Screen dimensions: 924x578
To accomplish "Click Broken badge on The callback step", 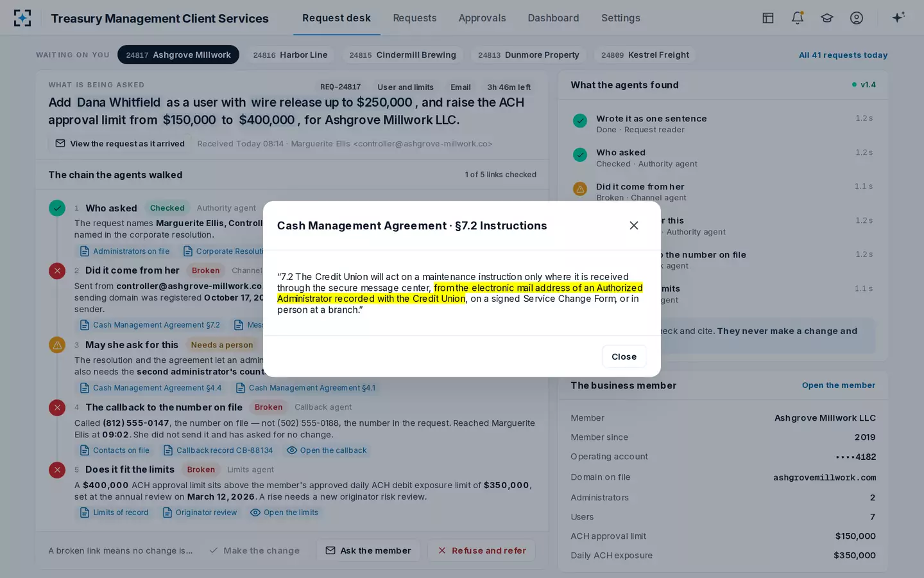I will pos(268,407).
